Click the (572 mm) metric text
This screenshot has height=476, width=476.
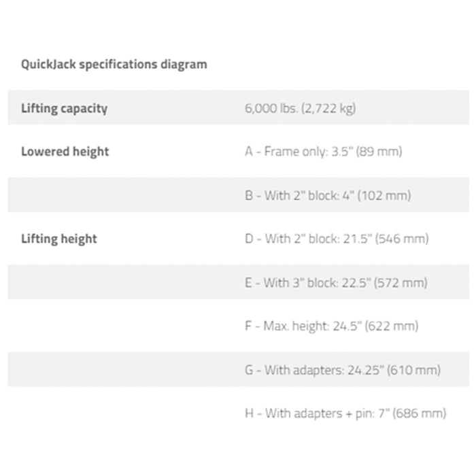pyautogui.click(x=401, y=283)
